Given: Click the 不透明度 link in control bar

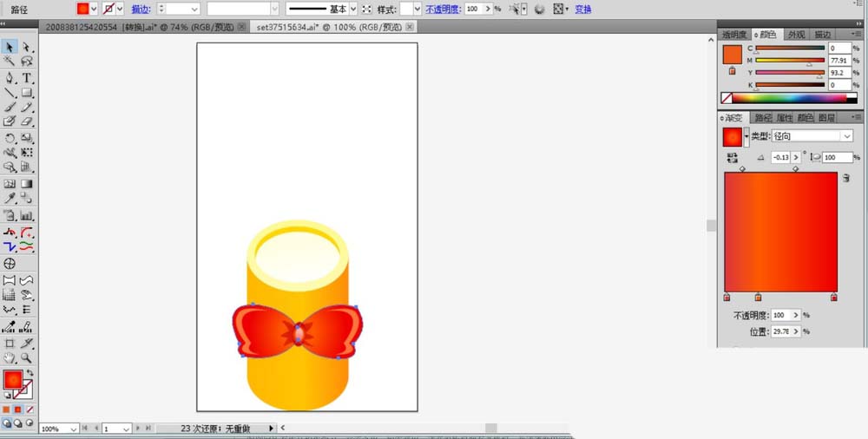Looking at the screenshot, I should pyautogui.click(x=444, y=9).
